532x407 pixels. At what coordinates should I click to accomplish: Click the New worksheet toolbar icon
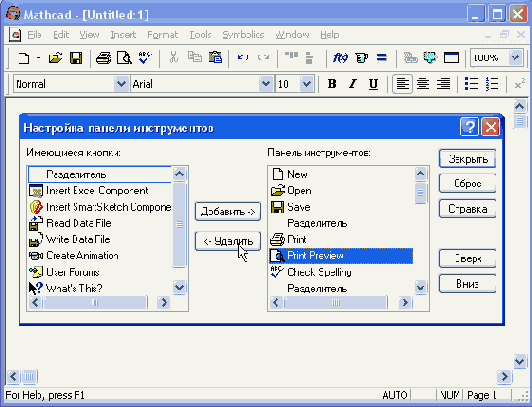point(23,58)
